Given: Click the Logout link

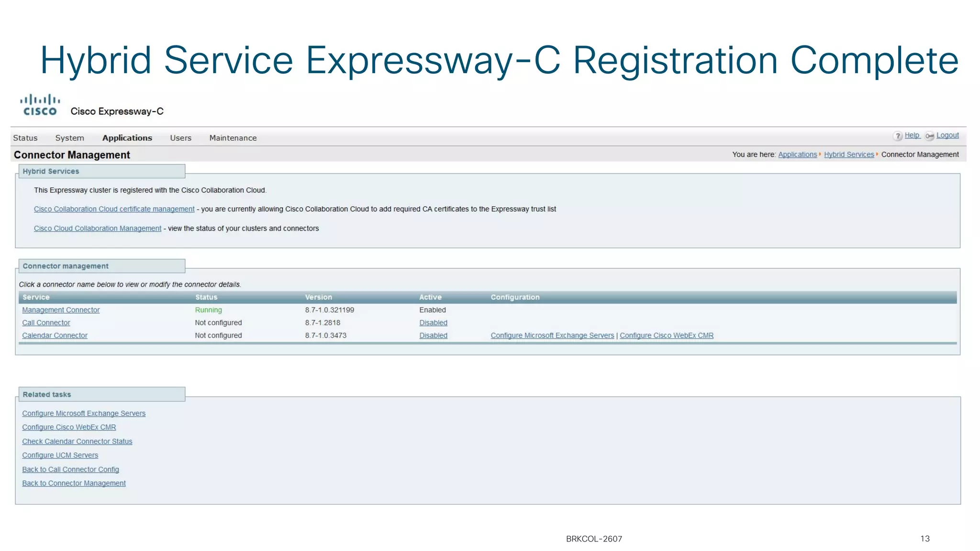Looking at the screenshot, I should [947, 135].
